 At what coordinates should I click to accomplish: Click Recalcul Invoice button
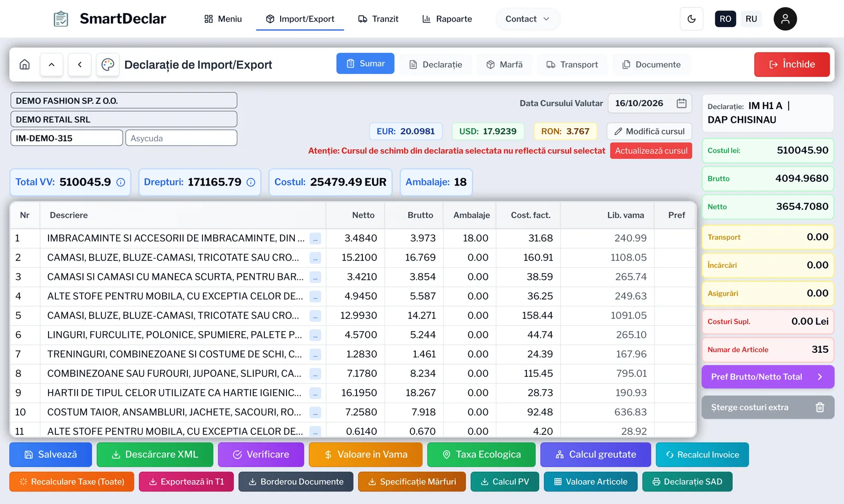[702, 454]
